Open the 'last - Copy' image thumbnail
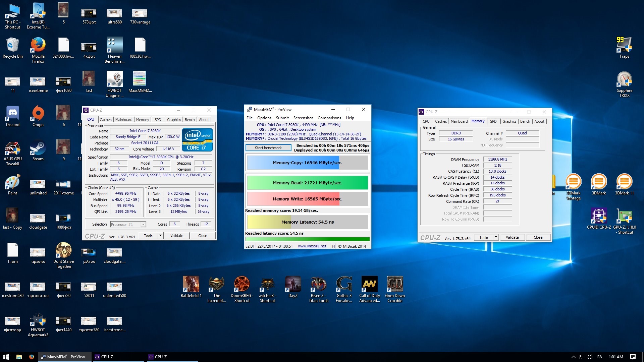 pyautogui.click(x=12, y=219)
